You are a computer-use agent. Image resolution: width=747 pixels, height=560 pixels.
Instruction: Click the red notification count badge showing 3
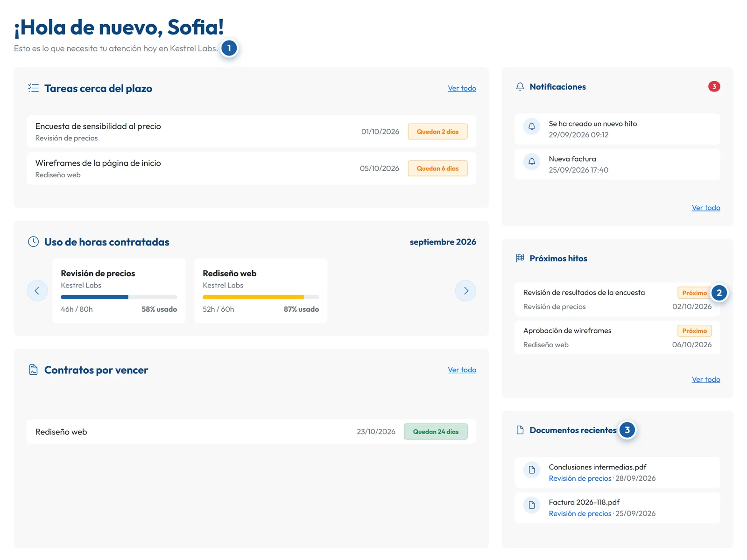(x=714, y=86)
